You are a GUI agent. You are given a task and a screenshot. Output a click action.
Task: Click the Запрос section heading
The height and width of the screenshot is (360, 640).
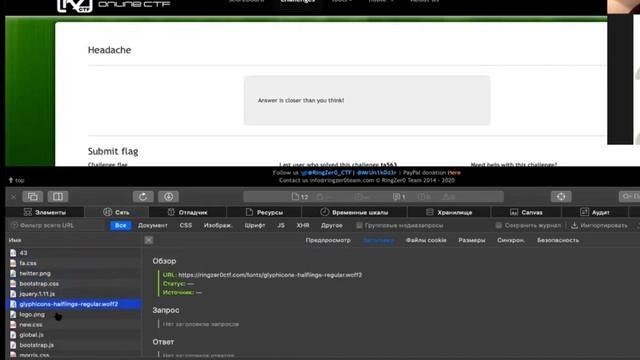166,310
